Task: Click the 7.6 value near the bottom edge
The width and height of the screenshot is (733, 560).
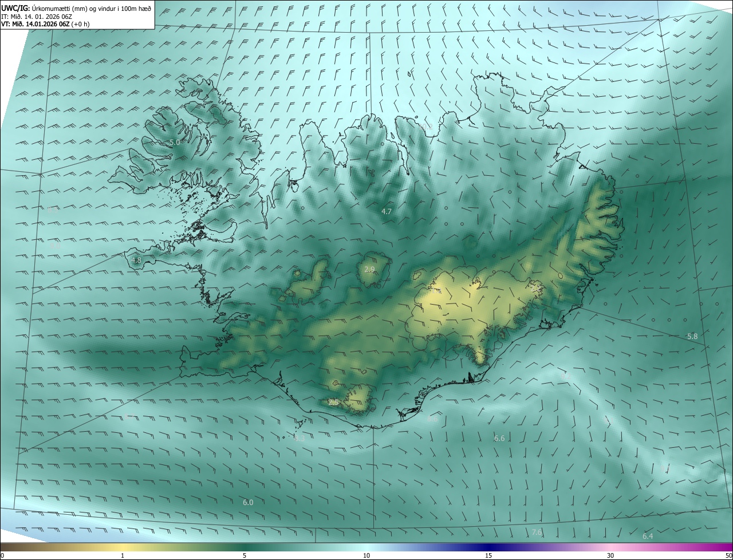Action: 537,532
